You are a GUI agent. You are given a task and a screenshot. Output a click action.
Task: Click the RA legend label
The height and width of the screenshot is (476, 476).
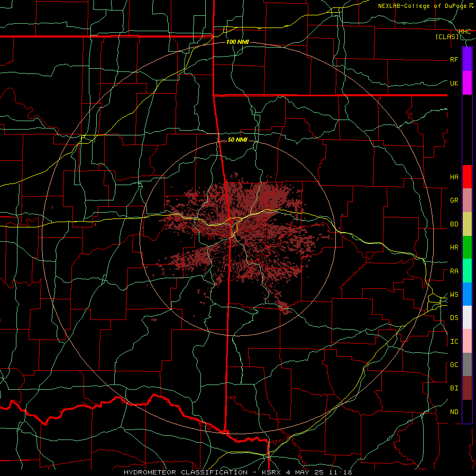[454, 271]
